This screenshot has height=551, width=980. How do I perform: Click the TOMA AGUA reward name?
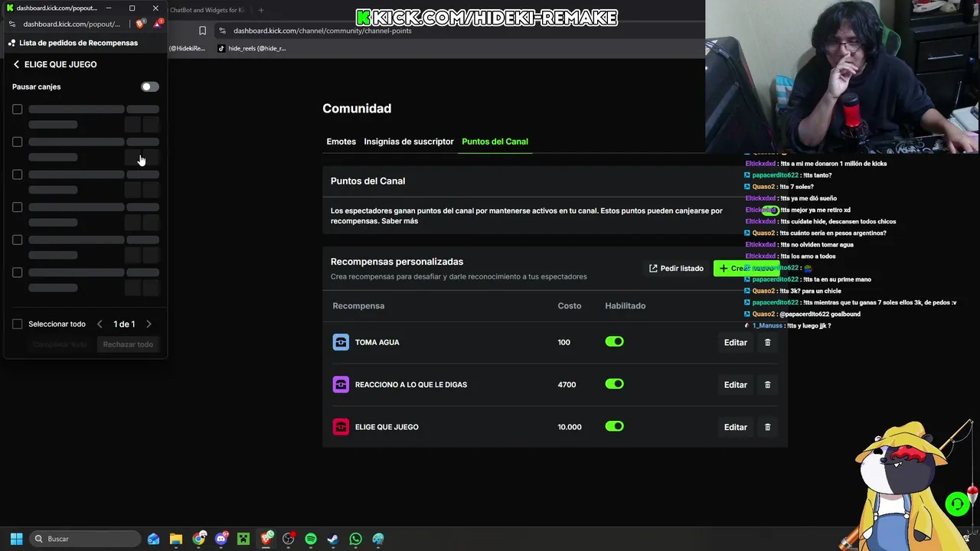coord(377,342)
